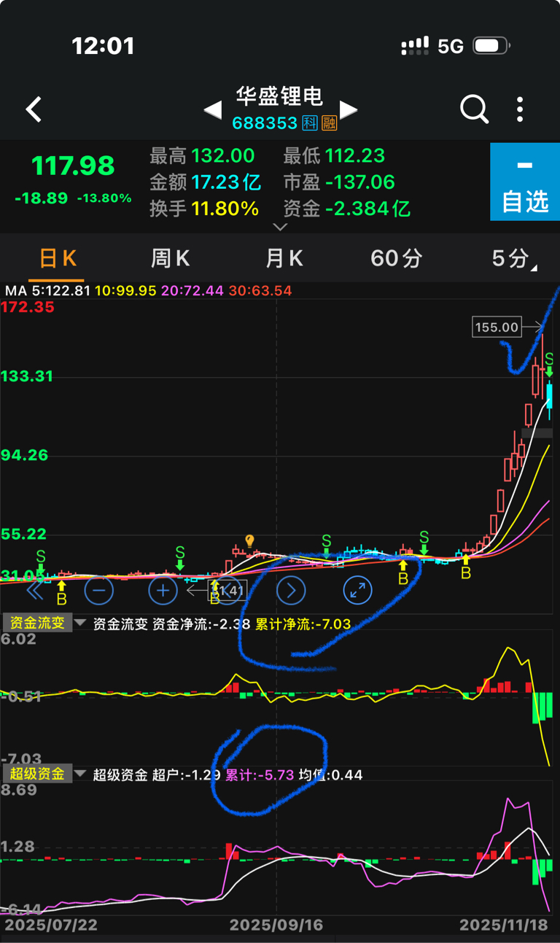Tap the 均值:0.44 readout
Screen dimensions: 560x943
[x=330, y=775]
